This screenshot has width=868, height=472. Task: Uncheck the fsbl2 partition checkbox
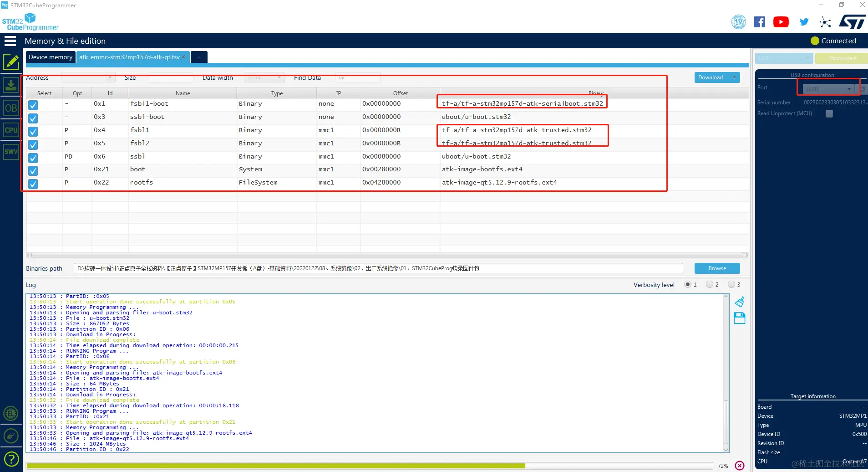(x=33, y=145)
